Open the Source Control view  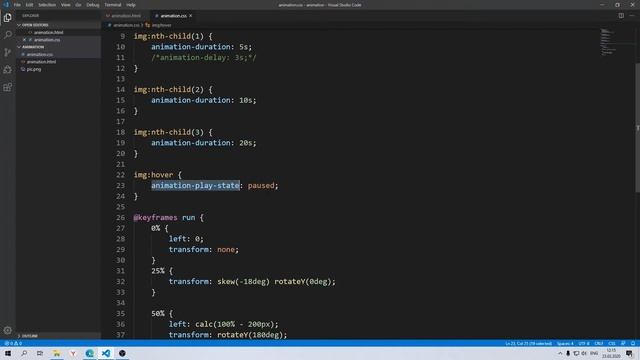(7, 52)
